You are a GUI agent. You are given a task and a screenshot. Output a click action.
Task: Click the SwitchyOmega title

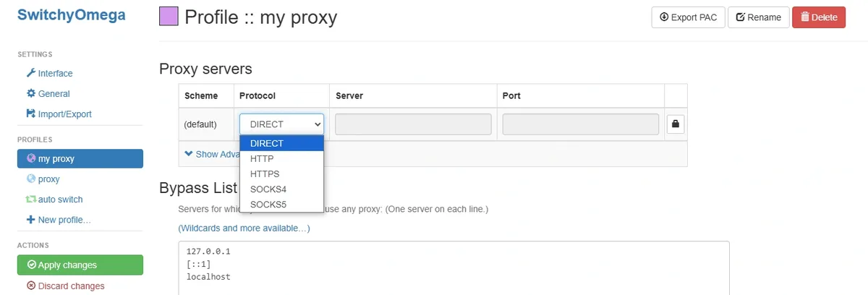pos(72,15)
